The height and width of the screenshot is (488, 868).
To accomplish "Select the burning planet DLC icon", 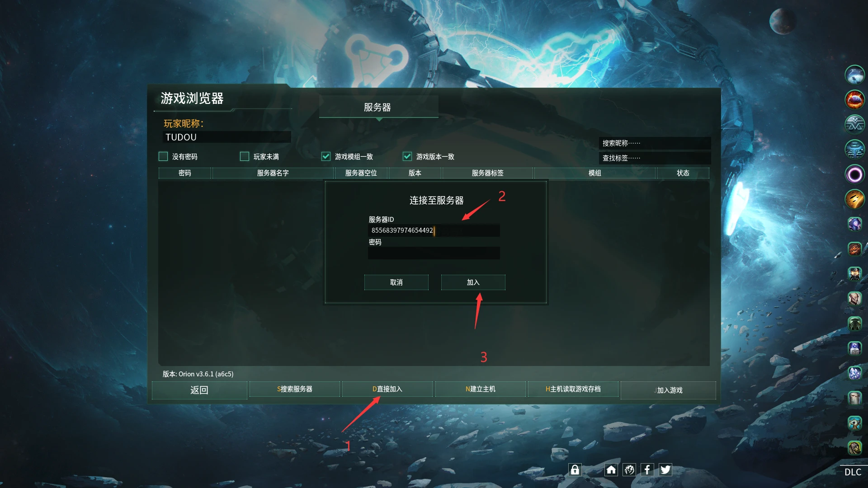I will click(854, 99).
